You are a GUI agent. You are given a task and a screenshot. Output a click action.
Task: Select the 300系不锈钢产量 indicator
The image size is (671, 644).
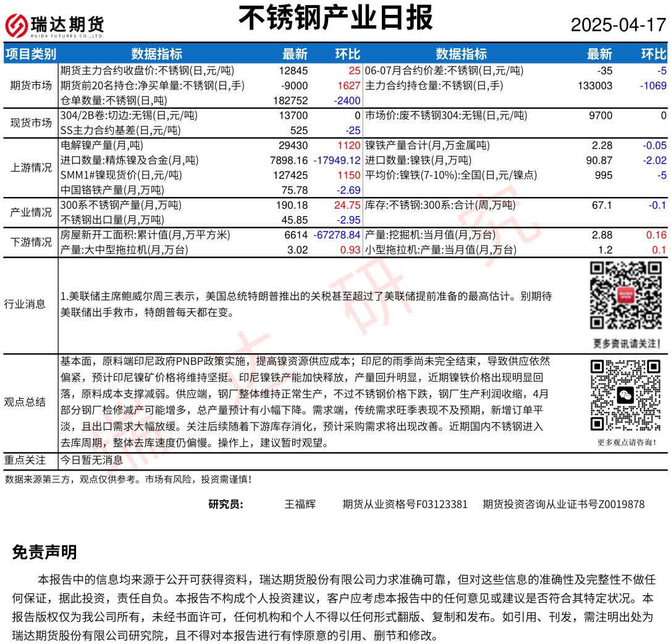coord(121,205)
